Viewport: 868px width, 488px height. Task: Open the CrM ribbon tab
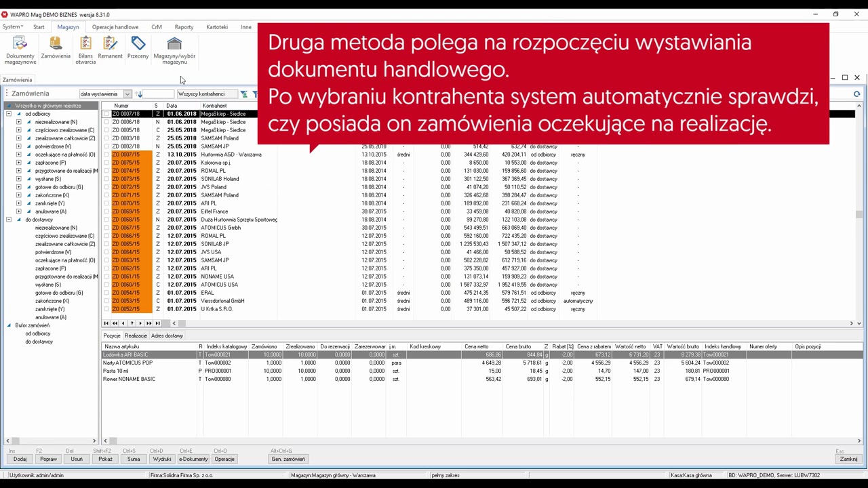click(157, 27)
